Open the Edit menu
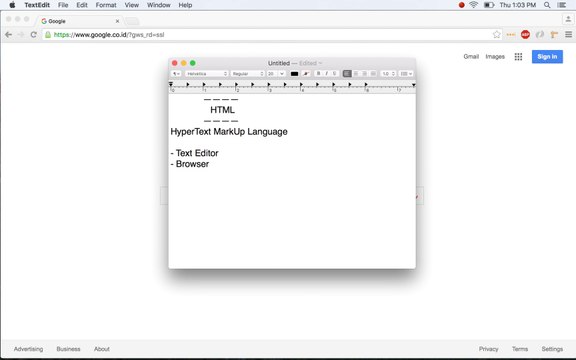This screenshot has height=360, width=576. click(x=82, y=5)
